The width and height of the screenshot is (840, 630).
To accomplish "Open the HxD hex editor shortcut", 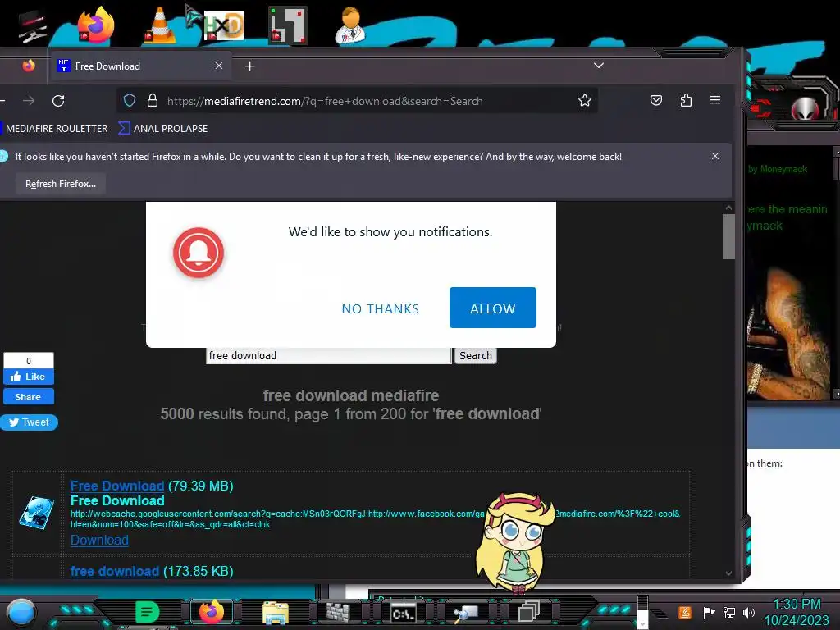I will click(x=223, y=25).
